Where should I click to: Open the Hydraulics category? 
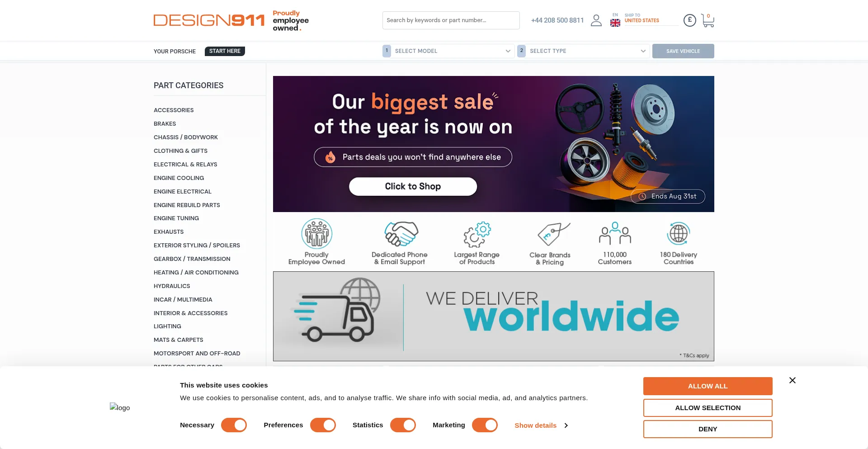(x=172, y=286)
